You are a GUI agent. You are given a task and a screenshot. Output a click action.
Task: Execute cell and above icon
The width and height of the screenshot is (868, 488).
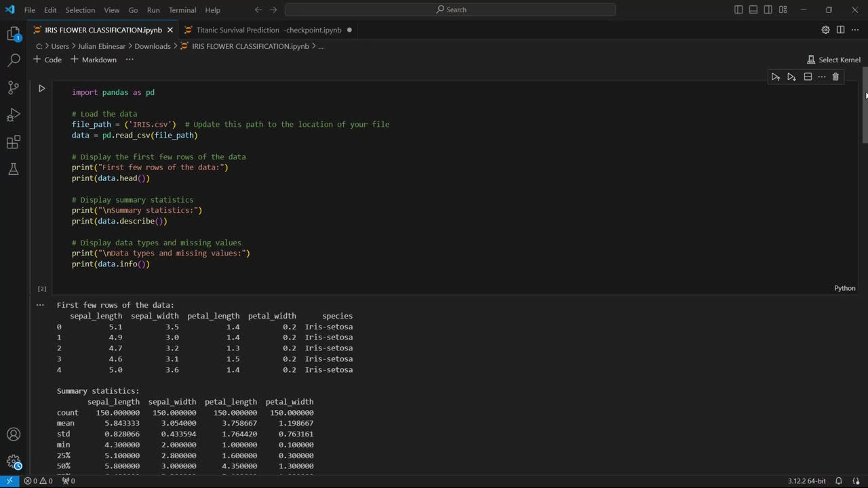coord(776,77)
